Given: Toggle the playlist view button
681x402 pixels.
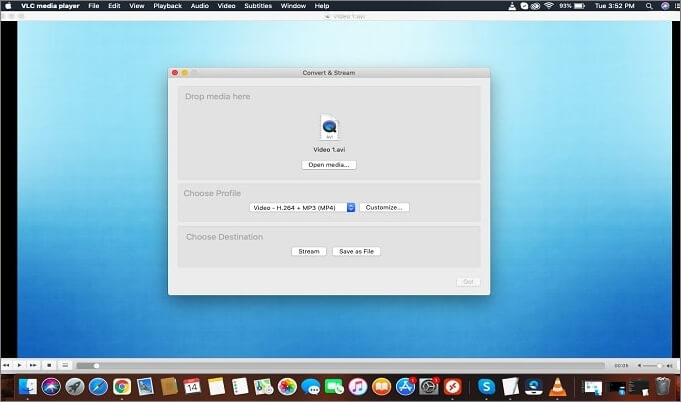Looking at the screenshot, I should tap(65, 365).
